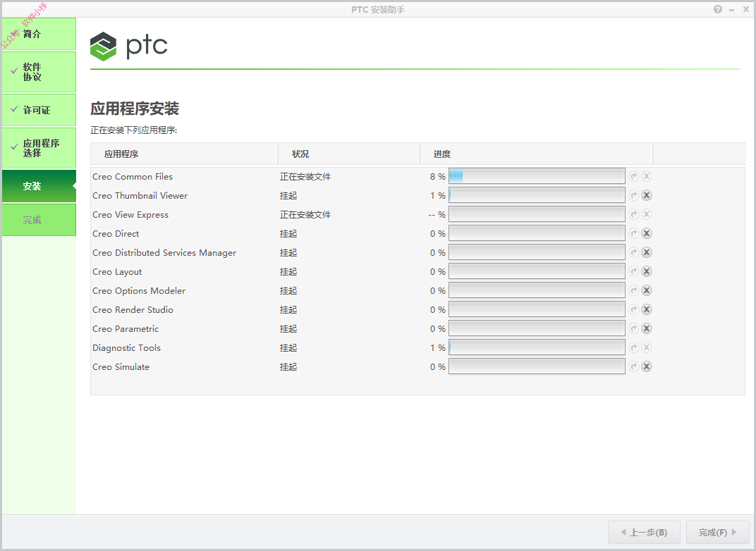Click retry icon for Creo Distributed Services Manager
Screen dimensions: 756x551
tap(634, 252)
